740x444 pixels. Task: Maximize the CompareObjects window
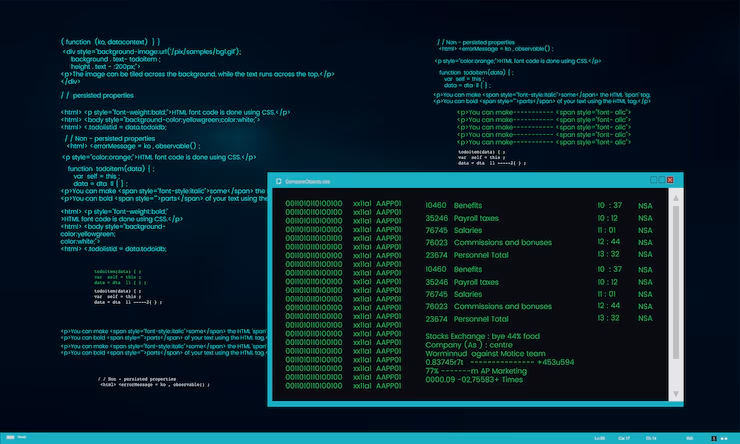662,180
